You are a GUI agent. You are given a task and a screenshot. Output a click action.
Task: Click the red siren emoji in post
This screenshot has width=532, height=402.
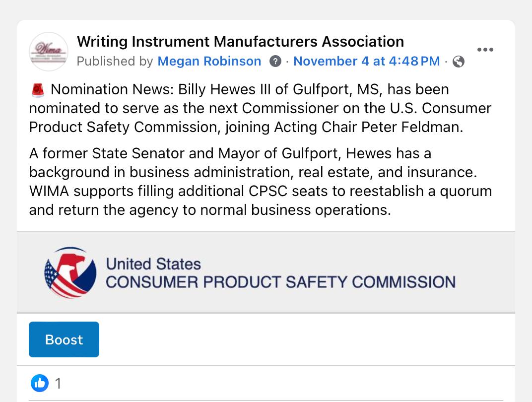(37, 90)
